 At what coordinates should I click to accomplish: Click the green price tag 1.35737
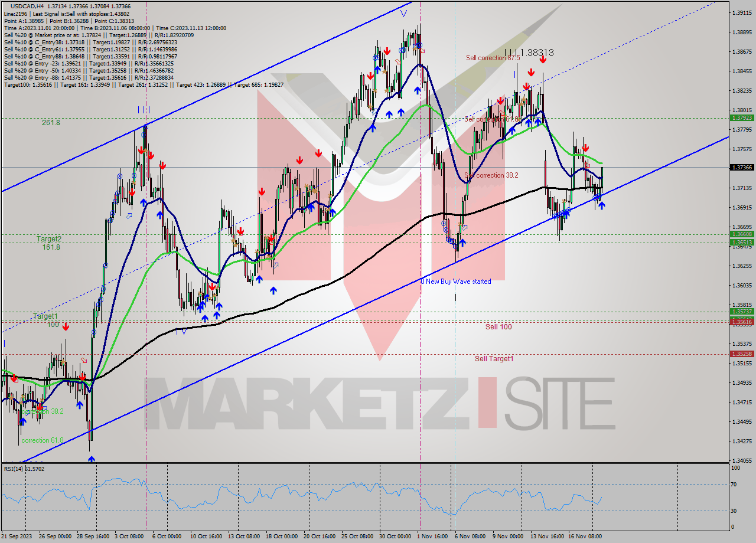741,311
